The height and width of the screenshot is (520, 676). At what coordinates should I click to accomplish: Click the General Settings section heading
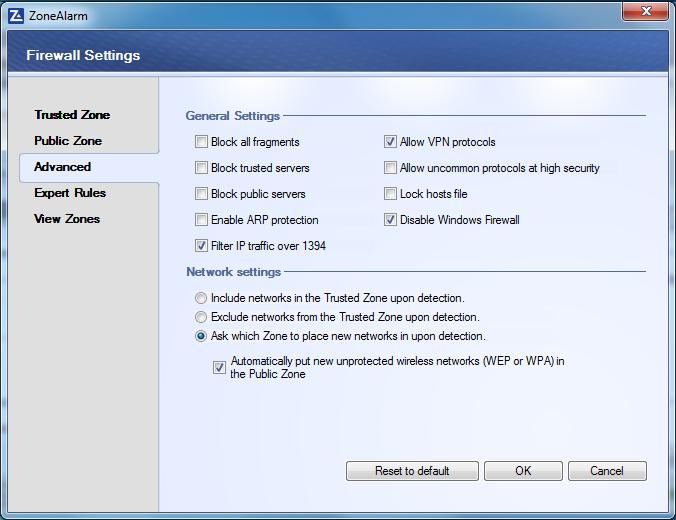[x=233, y=116]
